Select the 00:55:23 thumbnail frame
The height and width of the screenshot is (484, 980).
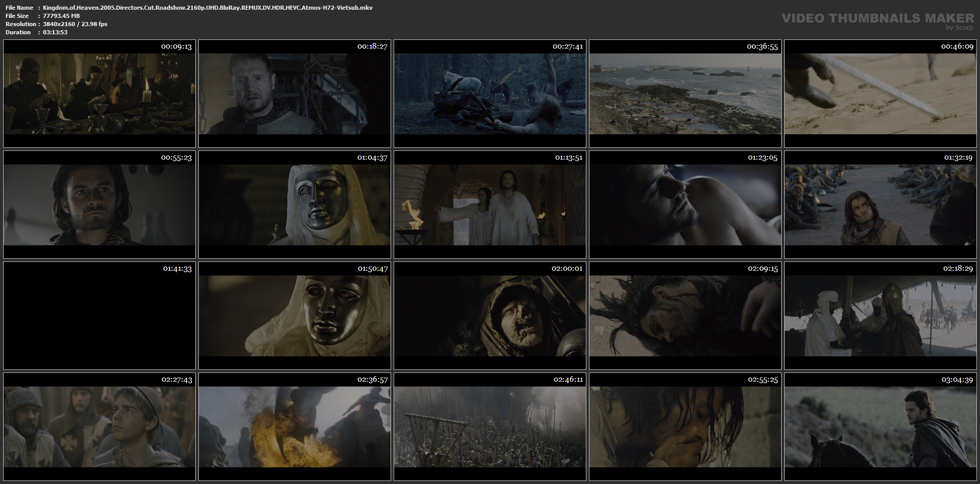[x=99, y=205]
